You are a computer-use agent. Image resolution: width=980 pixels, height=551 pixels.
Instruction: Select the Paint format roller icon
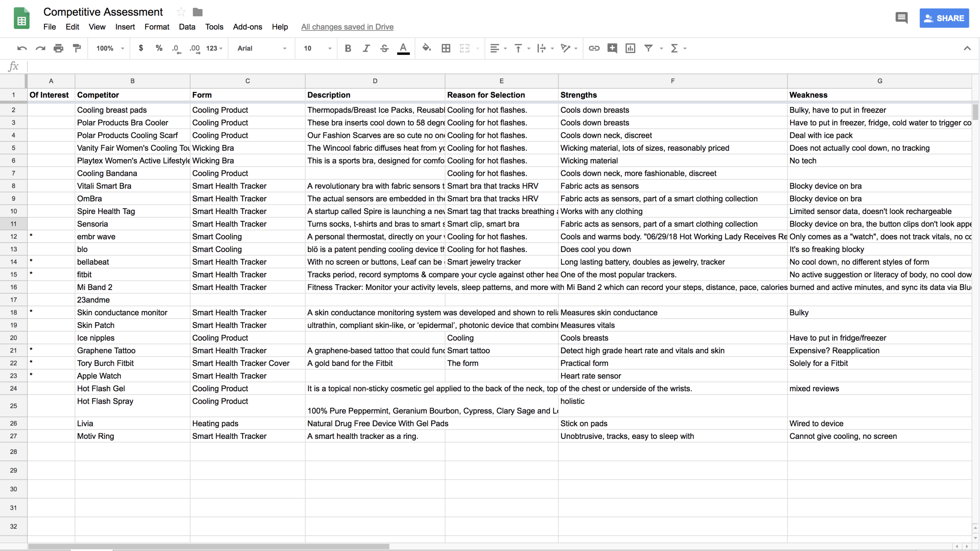click(x=77, y=48)
